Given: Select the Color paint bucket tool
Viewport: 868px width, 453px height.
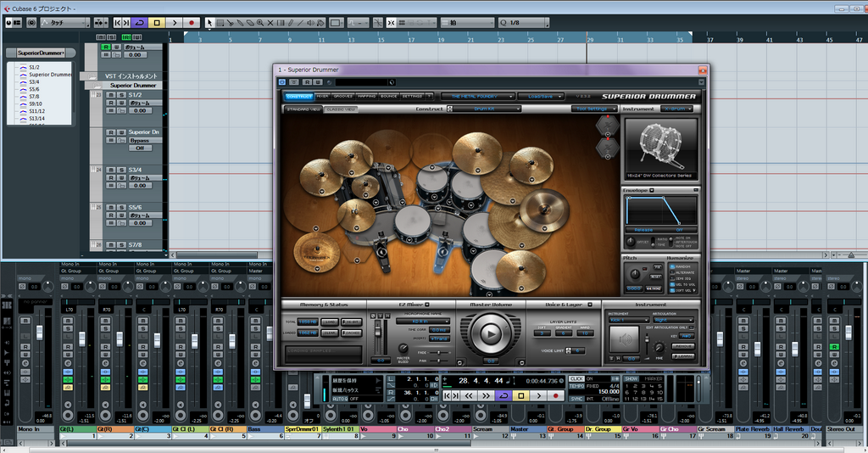Looking at the screenshot, I should point(320,23).
